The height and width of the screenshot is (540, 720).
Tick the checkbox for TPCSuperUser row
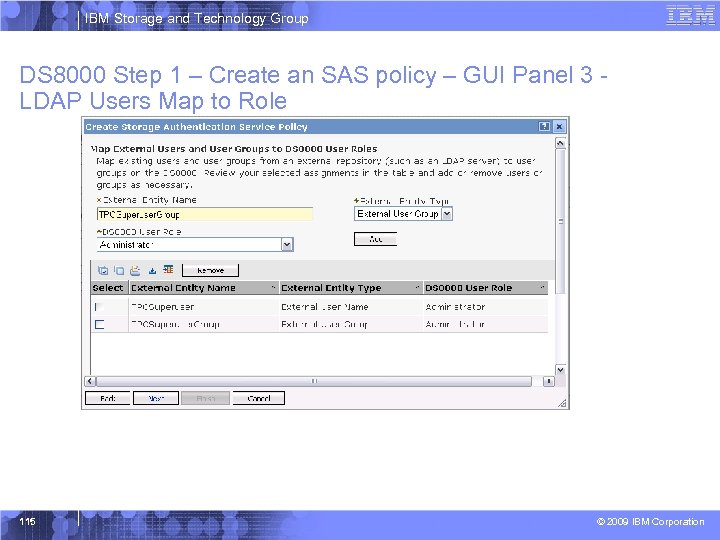click(x=99, y=307)
